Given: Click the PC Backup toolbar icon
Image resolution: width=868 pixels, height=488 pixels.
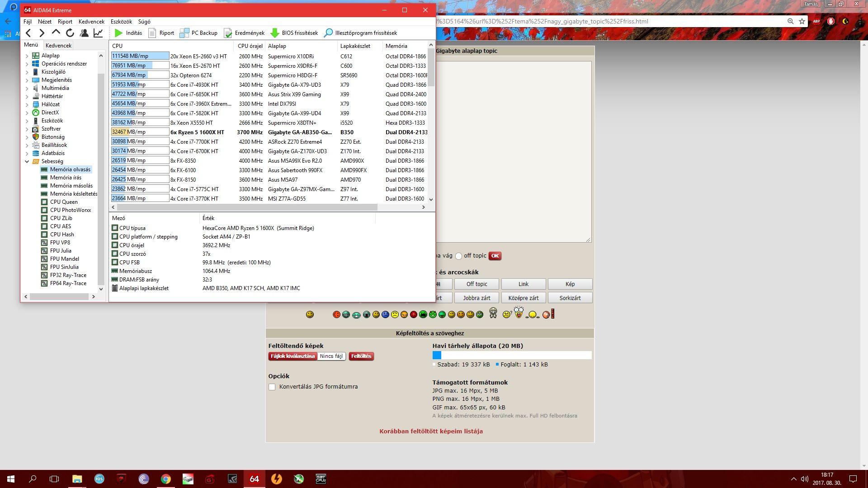Looking at the screenshot, I should pos(184,33).
